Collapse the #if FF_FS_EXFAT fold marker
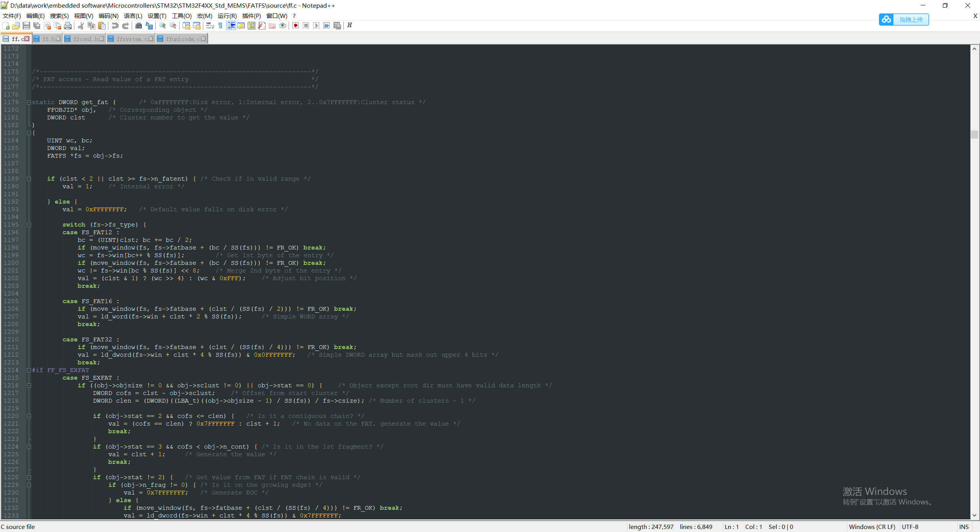Screen dimensions: 980x532 [x=29, y=370]
